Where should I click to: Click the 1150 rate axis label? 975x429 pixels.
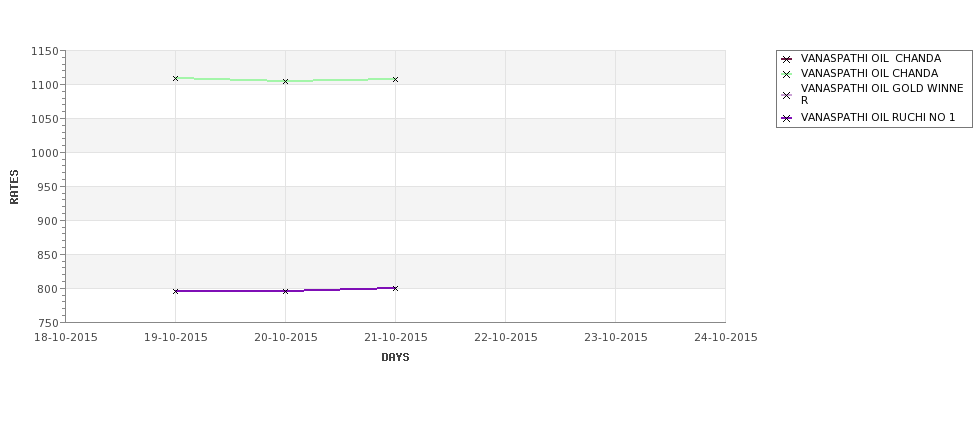45,52
